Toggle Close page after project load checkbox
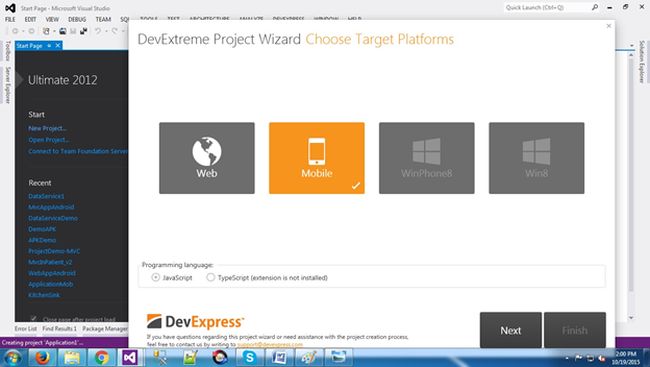 (34, 319)
